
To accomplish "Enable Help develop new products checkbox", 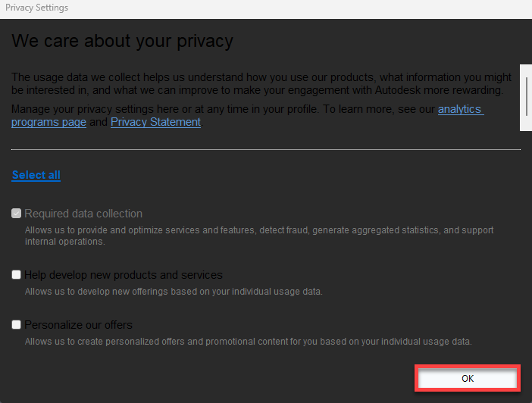I will (x=17, y=275).
